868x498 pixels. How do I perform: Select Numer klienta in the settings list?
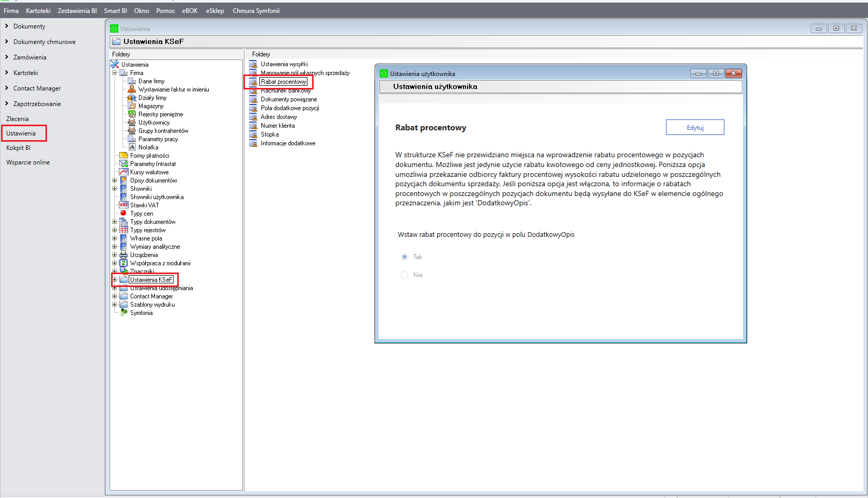[277, 126]
